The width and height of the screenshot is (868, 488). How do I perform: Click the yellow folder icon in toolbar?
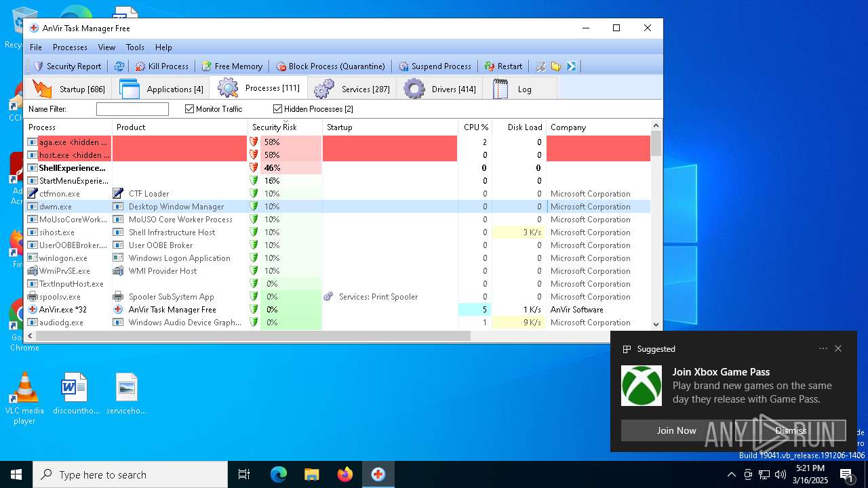point(556,66)
